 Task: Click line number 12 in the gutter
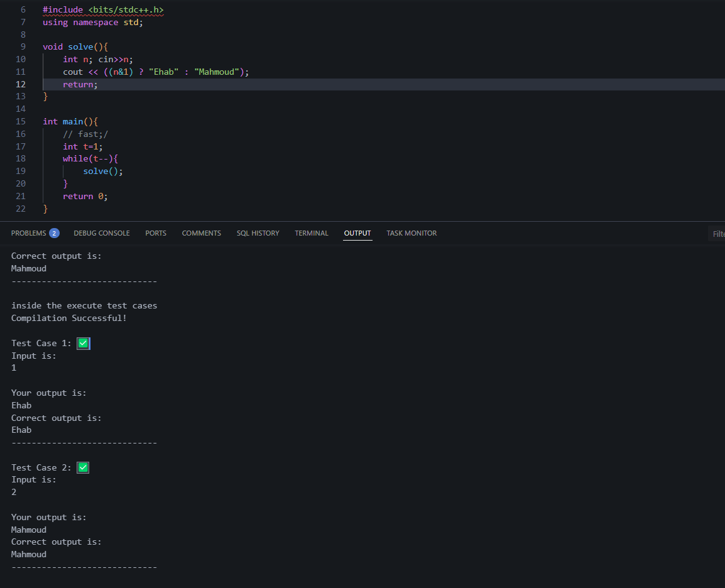tap(21, 85)
